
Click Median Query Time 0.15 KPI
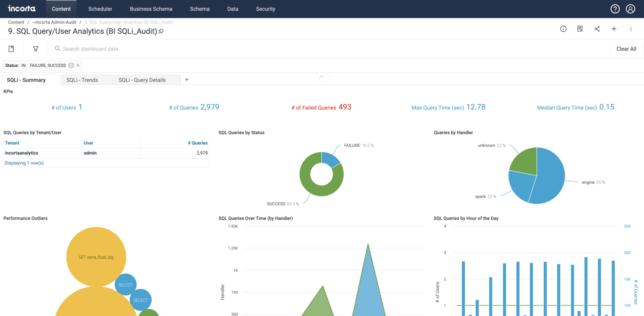click(x=575, y=107)
